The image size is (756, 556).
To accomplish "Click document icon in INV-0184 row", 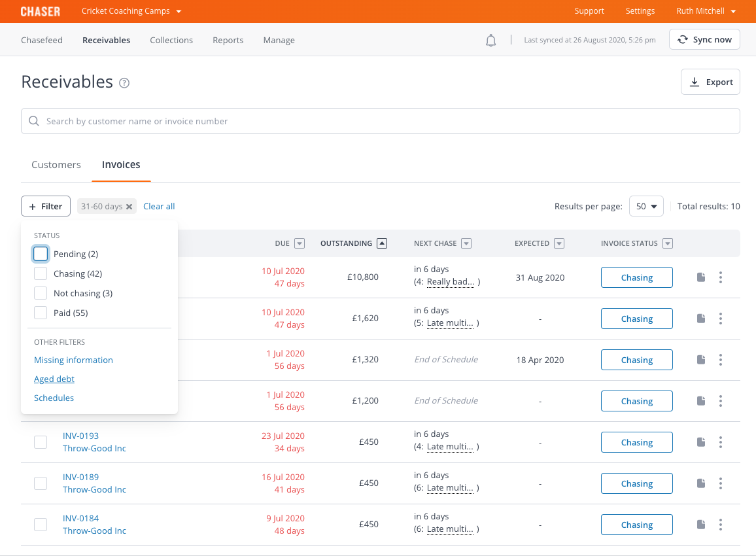I will click(x=701, y=525).
